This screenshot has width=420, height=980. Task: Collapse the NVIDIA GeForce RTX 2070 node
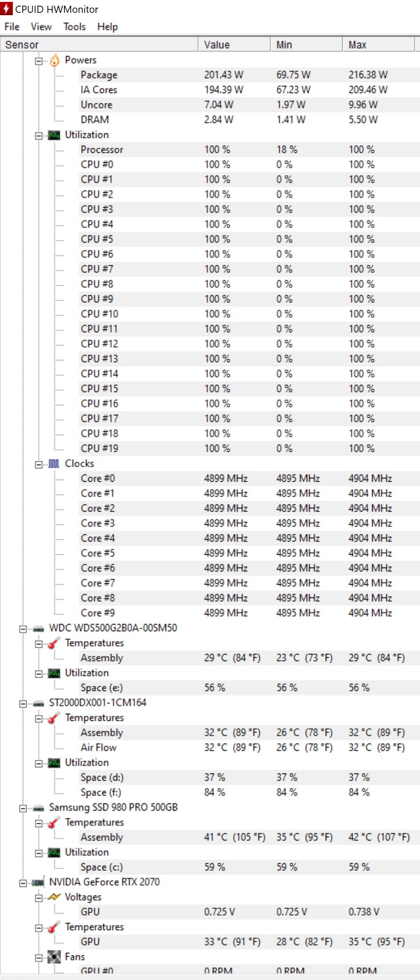point(23,883)
